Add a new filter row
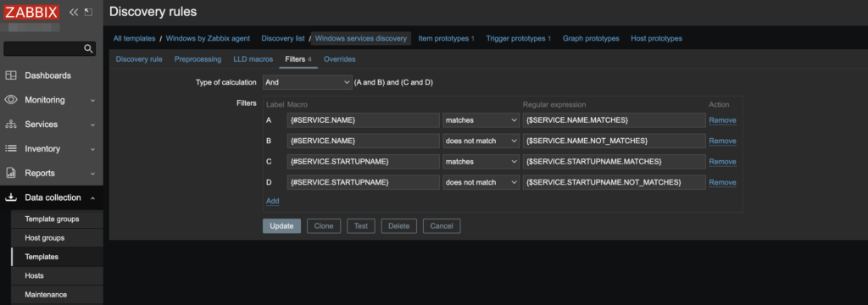Image resolution: width=868 pixels, height=305 pixels. (x=272, y=201)
